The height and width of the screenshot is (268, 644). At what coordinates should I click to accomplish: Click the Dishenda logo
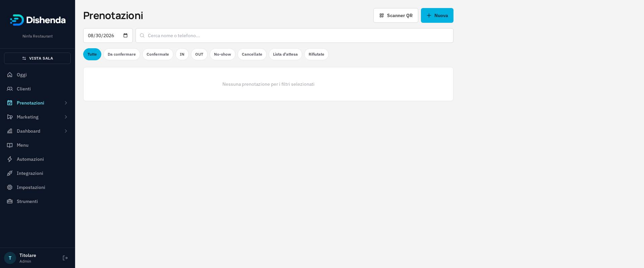click(x=38, y=20)
